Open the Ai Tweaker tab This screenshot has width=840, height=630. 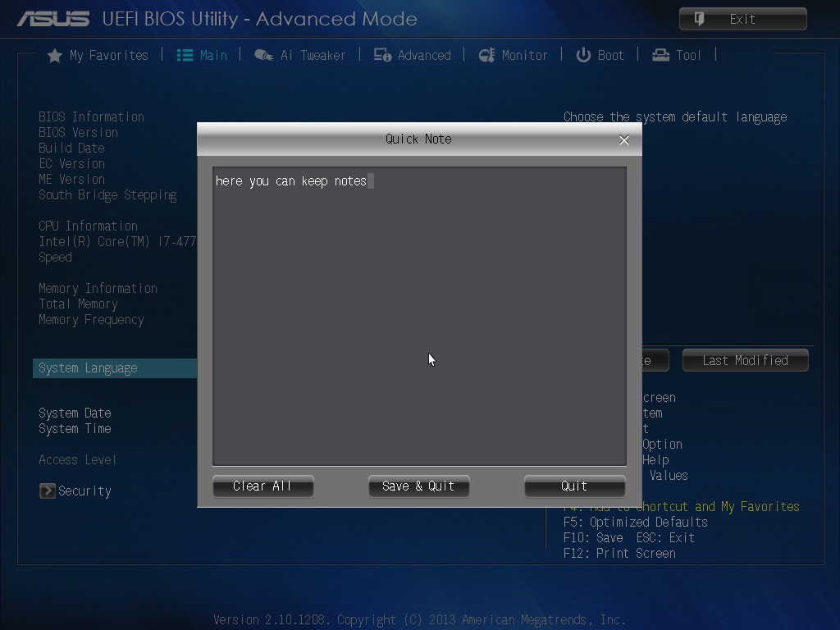(300, 55)
